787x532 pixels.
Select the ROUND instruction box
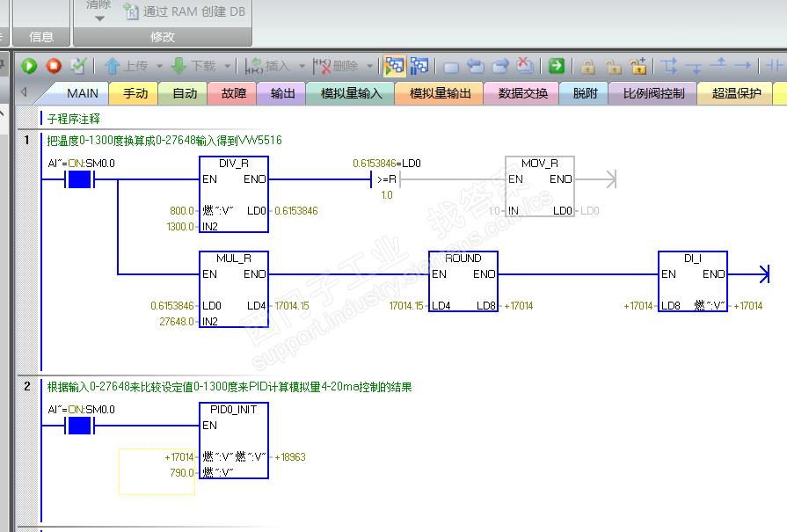463,281
